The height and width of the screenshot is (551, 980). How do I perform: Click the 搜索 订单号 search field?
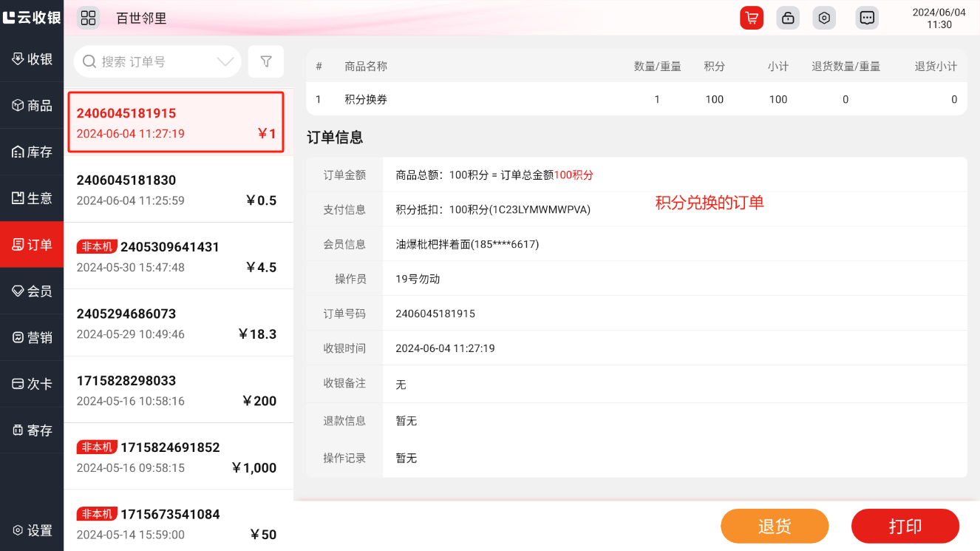click(155, 61)
